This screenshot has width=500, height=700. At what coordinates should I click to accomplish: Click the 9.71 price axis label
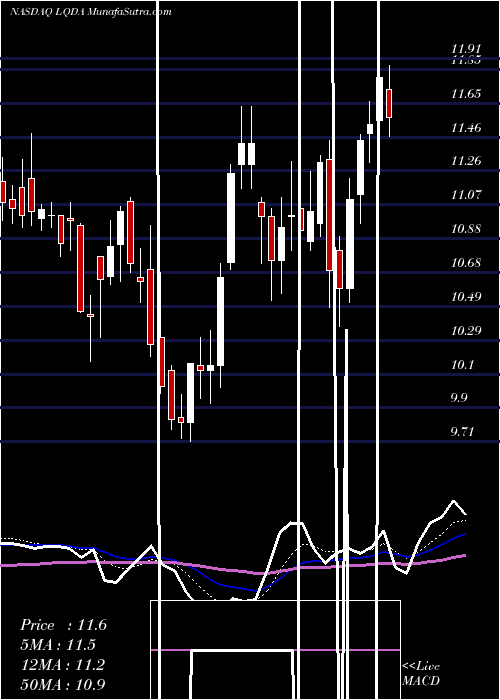click(462, 431)
